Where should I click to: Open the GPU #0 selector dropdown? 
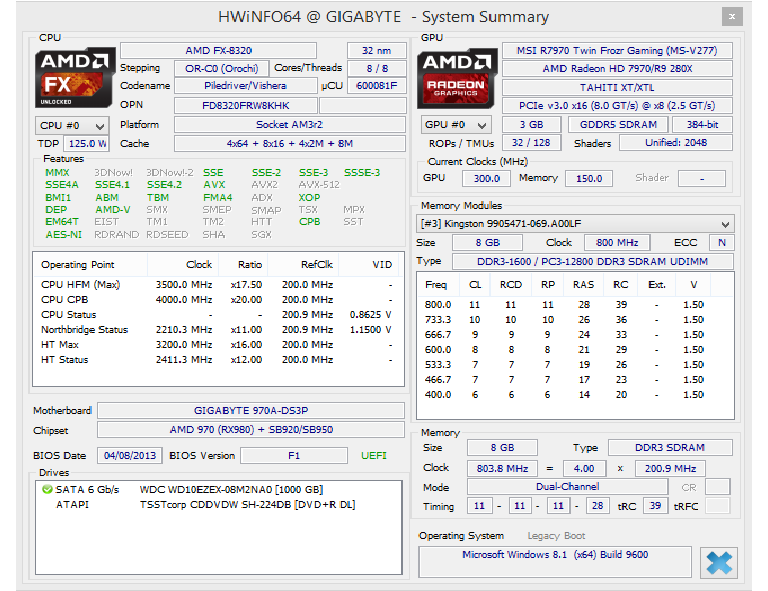456,125
